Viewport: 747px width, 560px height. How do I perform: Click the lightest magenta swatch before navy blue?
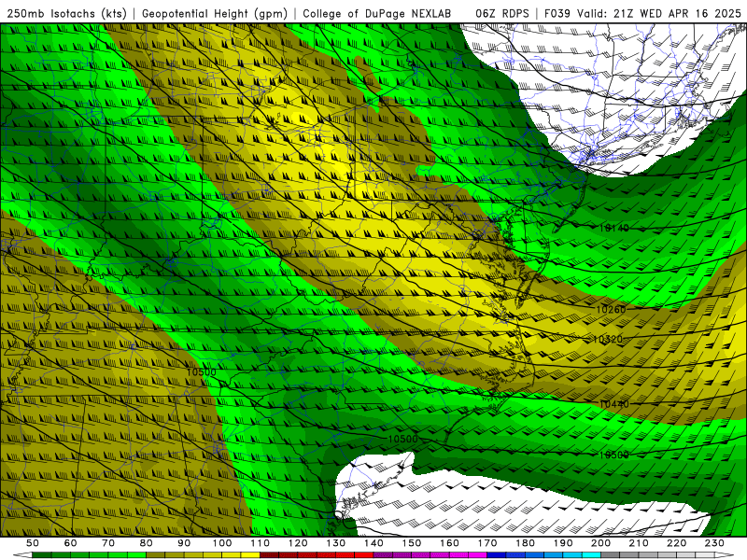(x=477, y=555)
